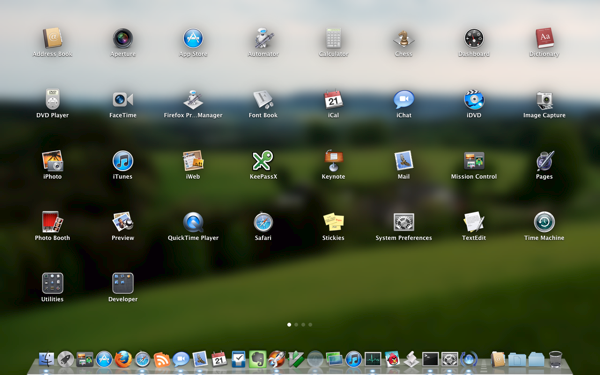Screen dimensions: 600x375
Task: Launch the Dictionary app
Action: [544, 38]
